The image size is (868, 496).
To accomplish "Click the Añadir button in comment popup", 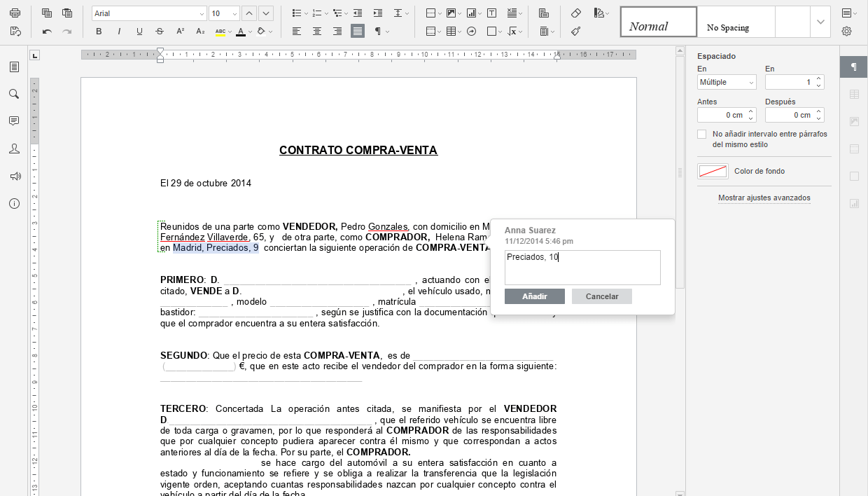I will pos(535,296).
